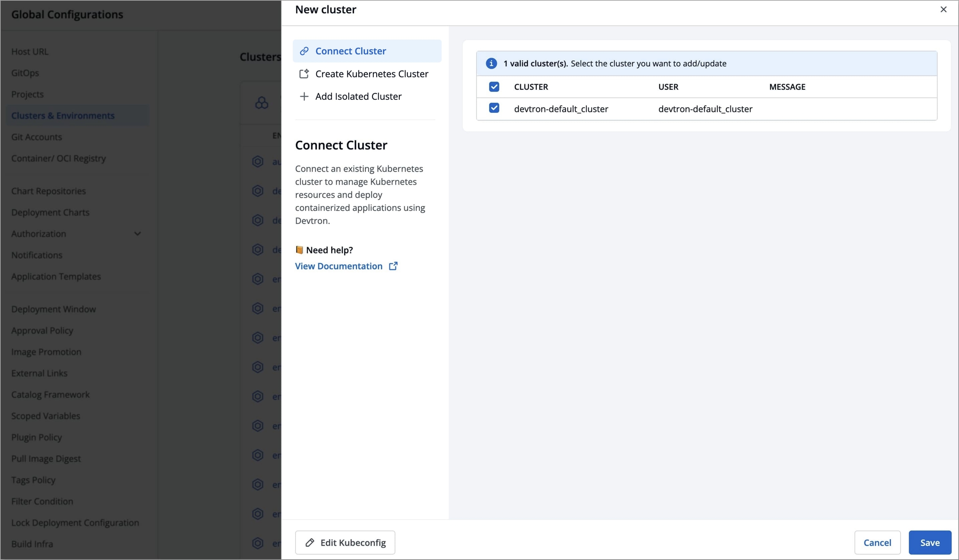The image size is (959, 560).
Task: Open Clusters & Environments in the sidebar
Action: 63,116
